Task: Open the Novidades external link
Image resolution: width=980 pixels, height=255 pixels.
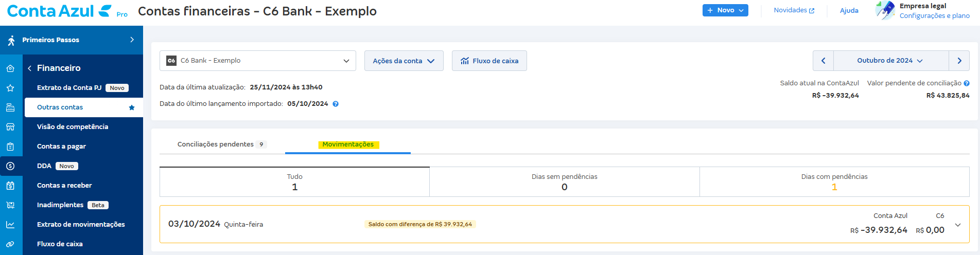Action: pyautogui.click(x=794, y=10)
